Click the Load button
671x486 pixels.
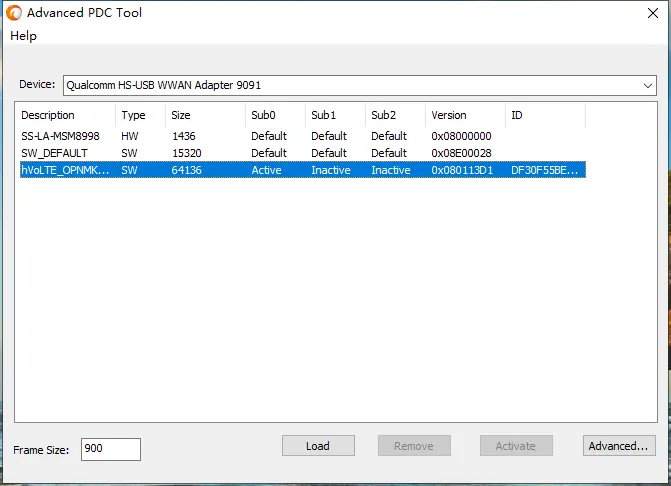[318, 446]
